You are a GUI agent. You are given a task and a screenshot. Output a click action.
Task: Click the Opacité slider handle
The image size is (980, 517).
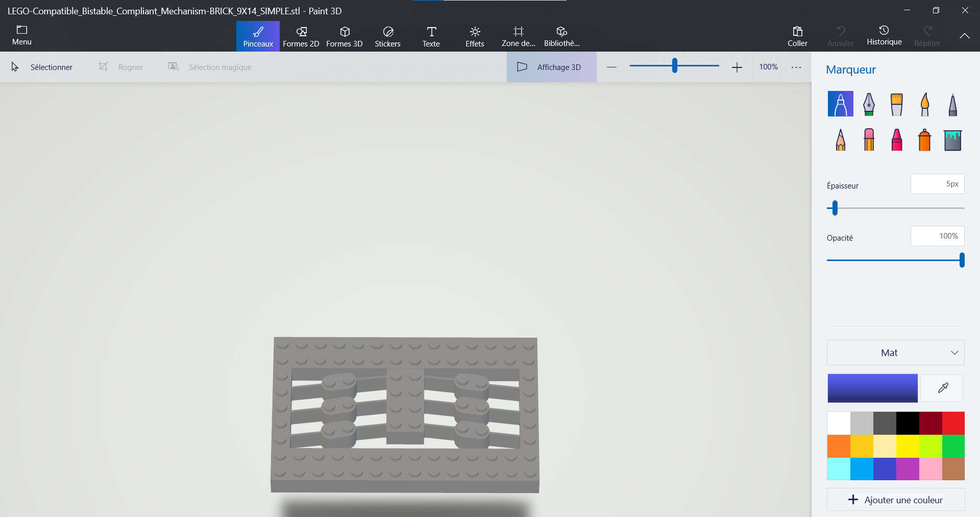pyautogui.click(x=962, y=260)
